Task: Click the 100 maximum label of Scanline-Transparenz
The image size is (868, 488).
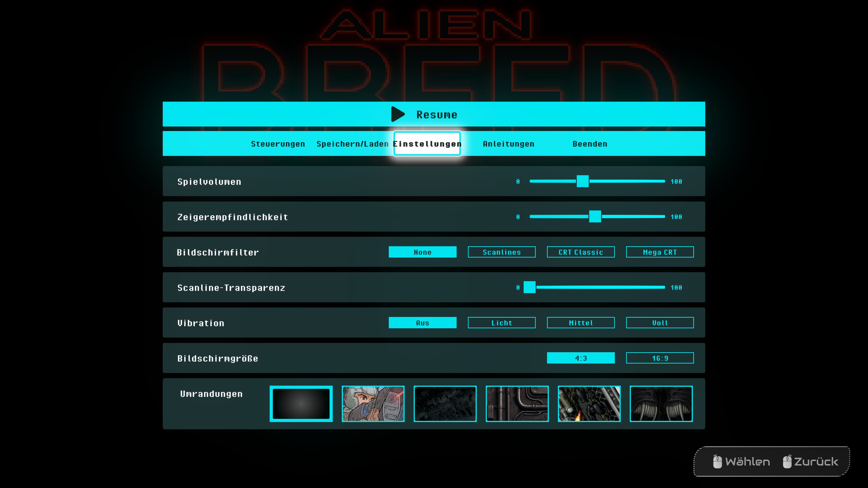Action: (x=676, y=288)
